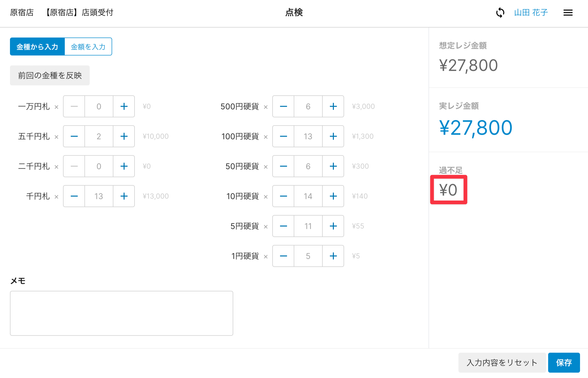The height and width of the screenshot is (378, 588).
Task: Click into the メモ text area
Action: [122, 313]
